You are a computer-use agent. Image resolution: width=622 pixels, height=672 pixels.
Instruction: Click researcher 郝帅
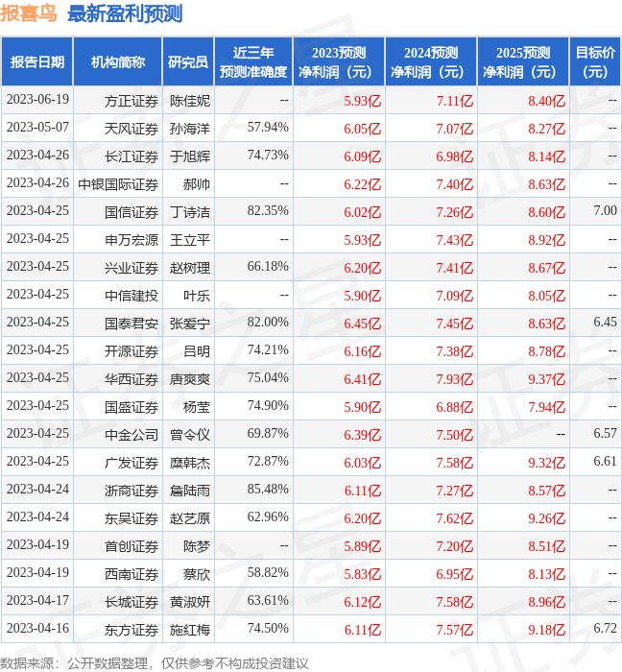pyautogui.click(x=197, y=184)
